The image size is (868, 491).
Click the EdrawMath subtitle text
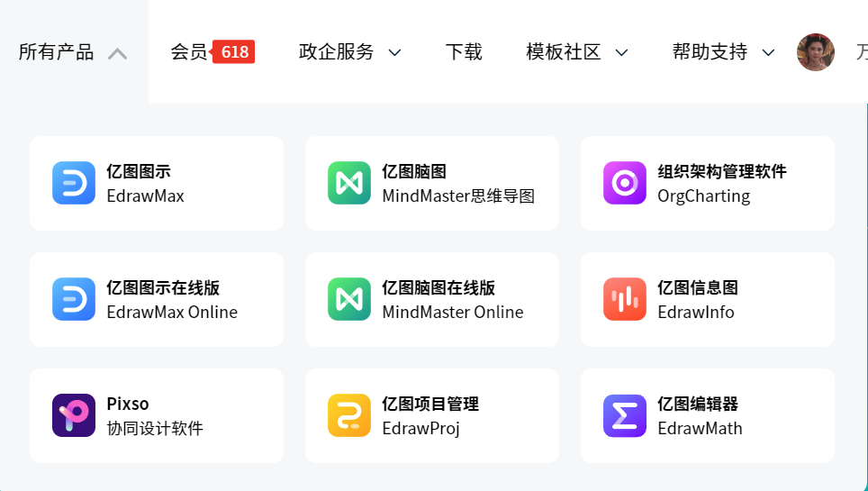tap(700, 428)
